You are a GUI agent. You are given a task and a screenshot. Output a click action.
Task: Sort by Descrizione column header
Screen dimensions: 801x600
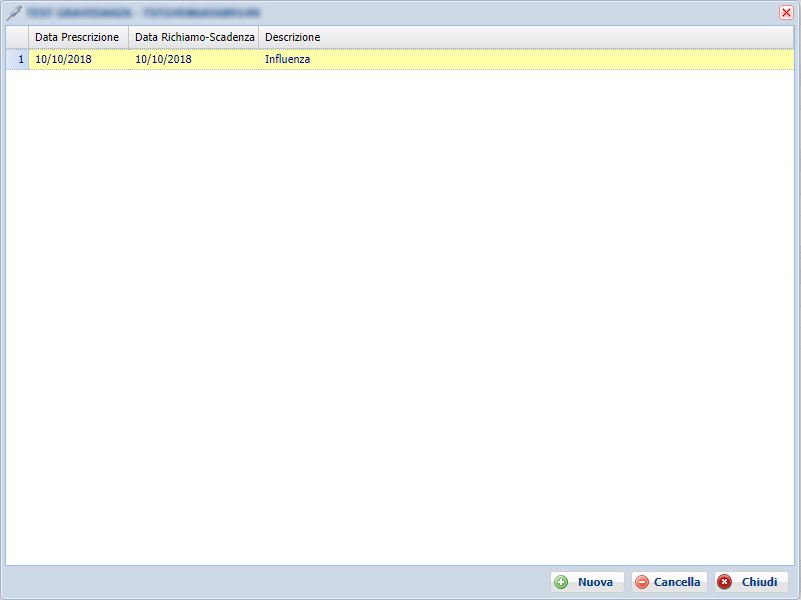pos(526,37)
